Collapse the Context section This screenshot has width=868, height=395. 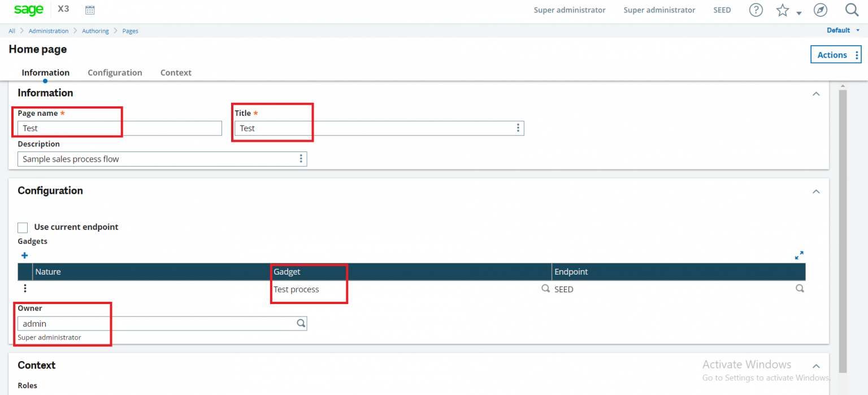(816, 366)
